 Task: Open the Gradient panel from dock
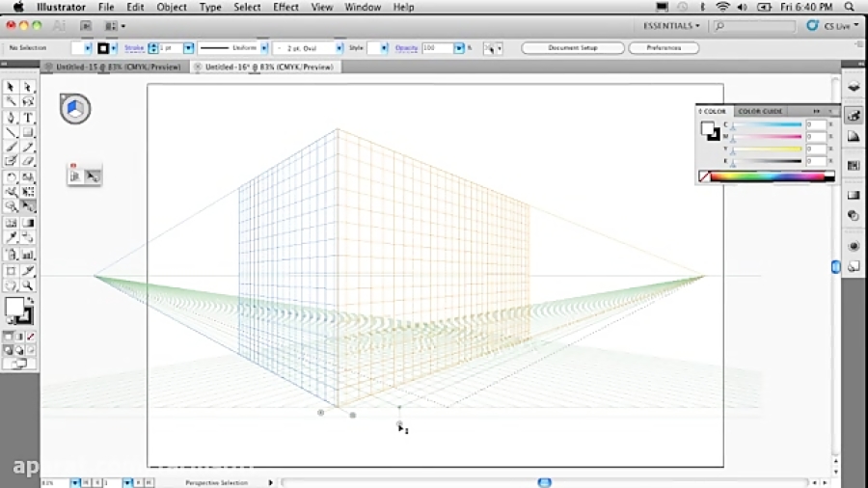tap(854, 195)
